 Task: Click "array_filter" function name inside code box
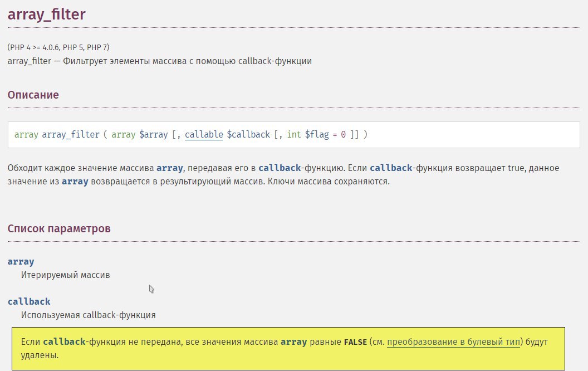coord(71,134)
